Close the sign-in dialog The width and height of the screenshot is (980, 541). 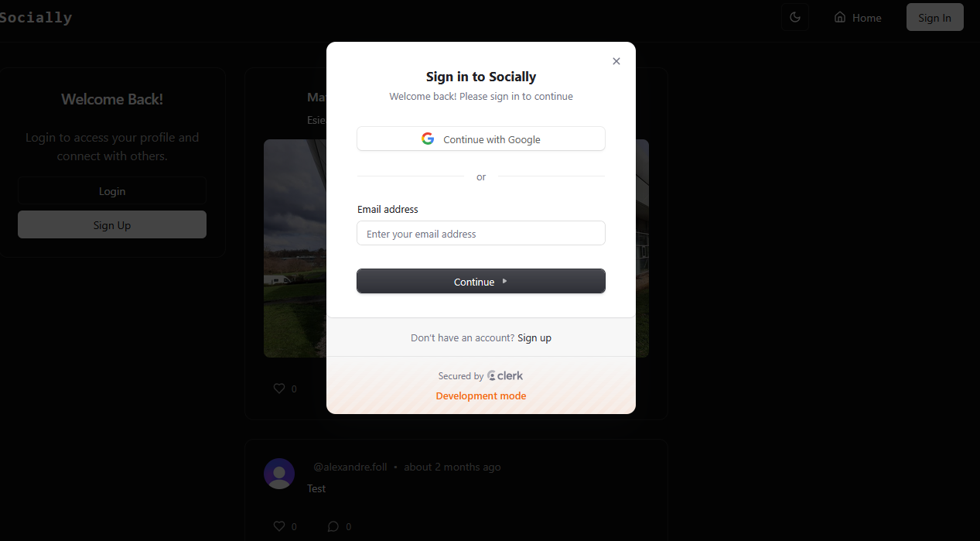(x=616, y=61)
